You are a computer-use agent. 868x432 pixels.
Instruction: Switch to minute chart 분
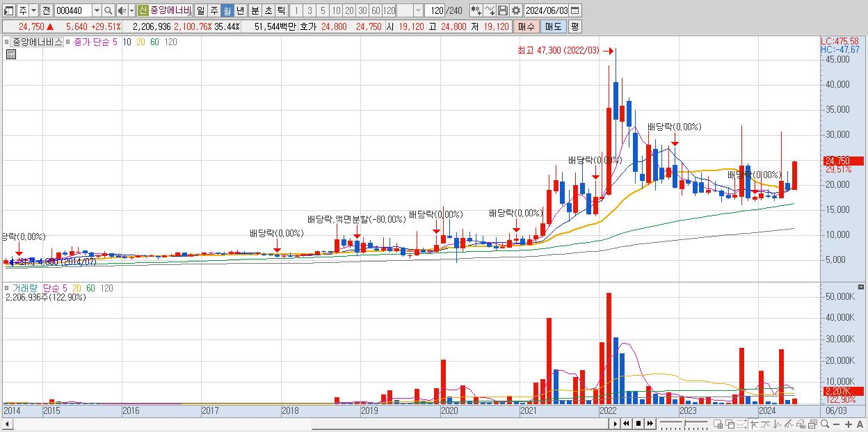click(x=255, y=10)
